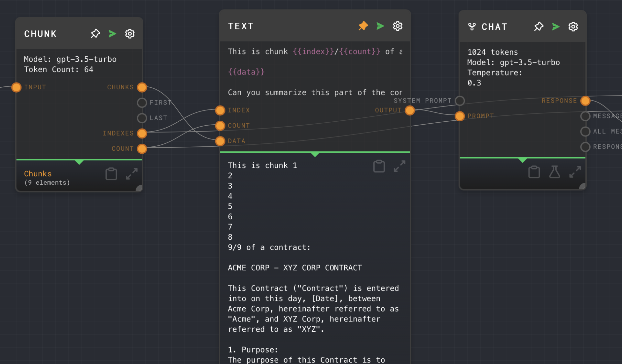Click the '1. Purpose:' heading

(x=253, y=350)
